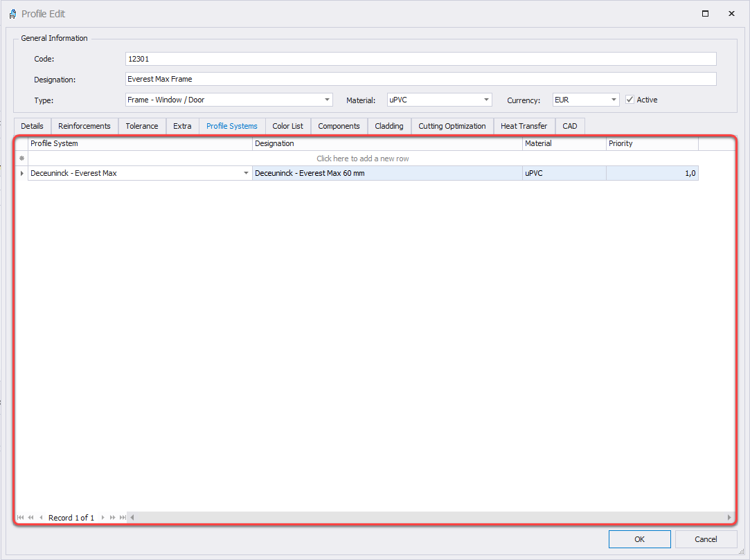The width and height of the screenshot is (750, 560).
Task: Expand Profile System cell dropdown in row
Action: point(247,174)
